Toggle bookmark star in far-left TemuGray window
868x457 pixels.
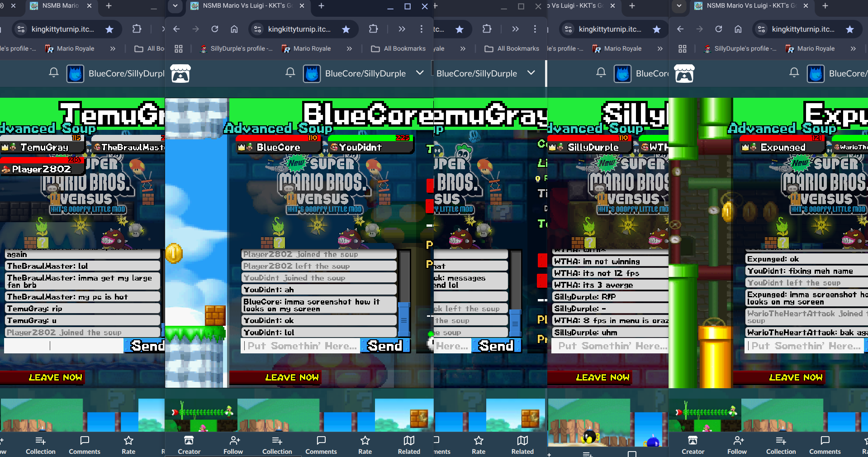point(109,29)
